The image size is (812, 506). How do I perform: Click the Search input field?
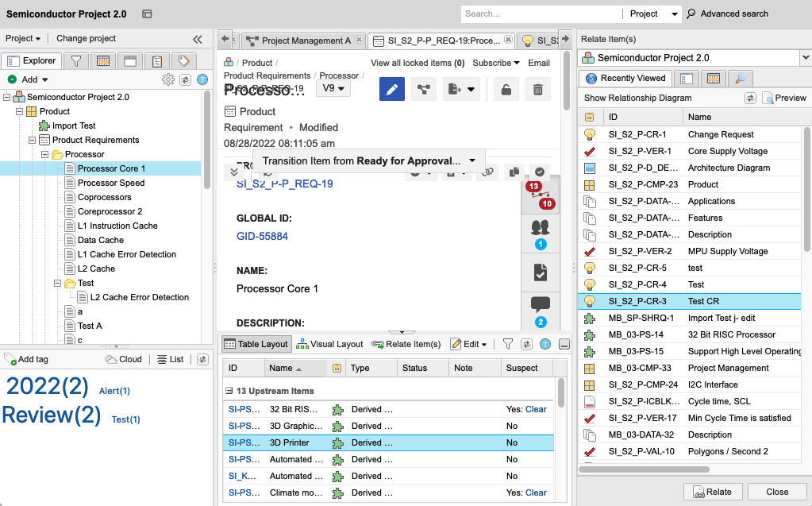541,14
